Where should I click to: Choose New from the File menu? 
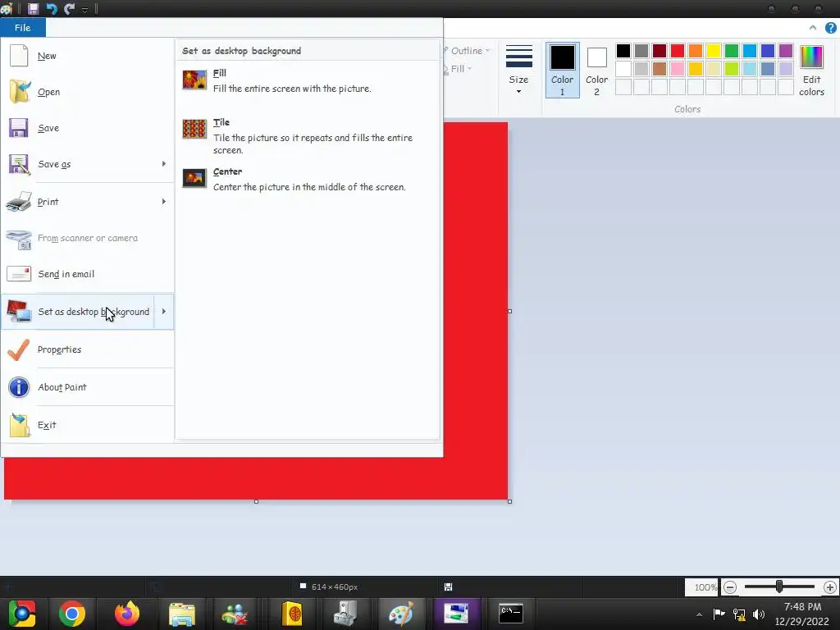tap(87, 56)
